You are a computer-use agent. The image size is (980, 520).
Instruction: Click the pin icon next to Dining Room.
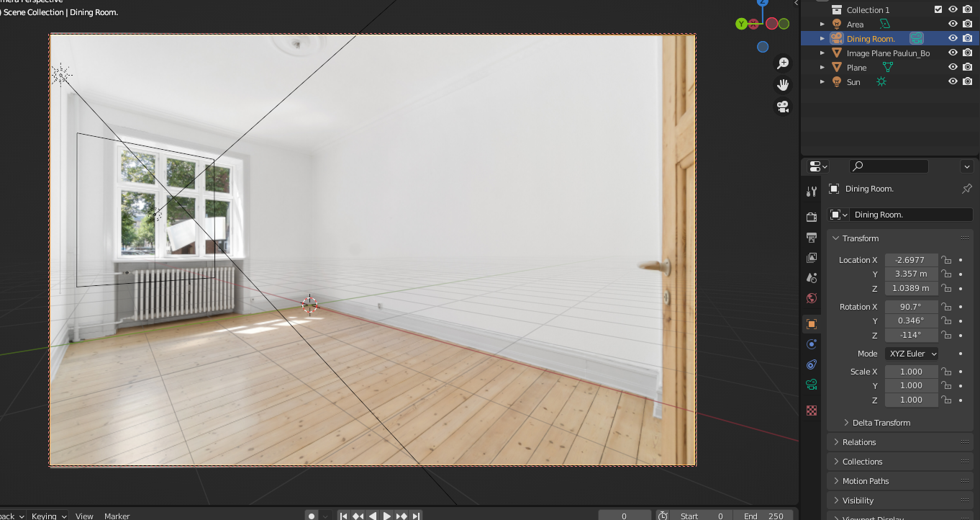pos(966,189)
